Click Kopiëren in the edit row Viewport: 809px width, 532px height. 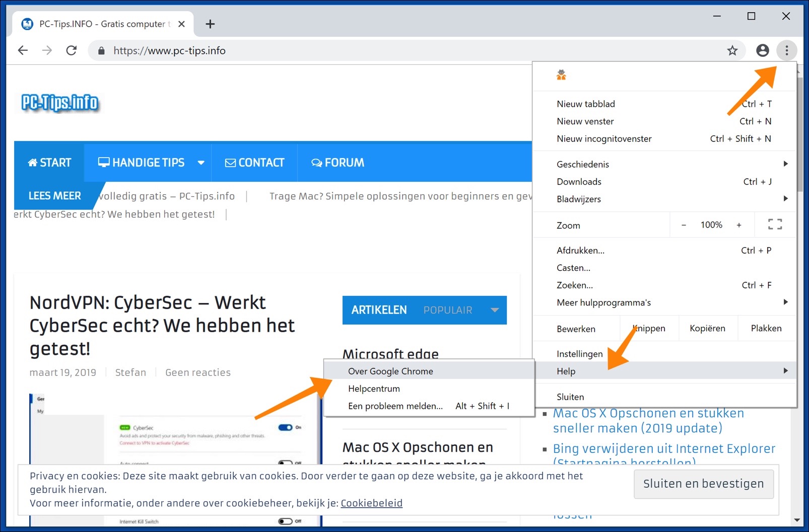[708, 328]
